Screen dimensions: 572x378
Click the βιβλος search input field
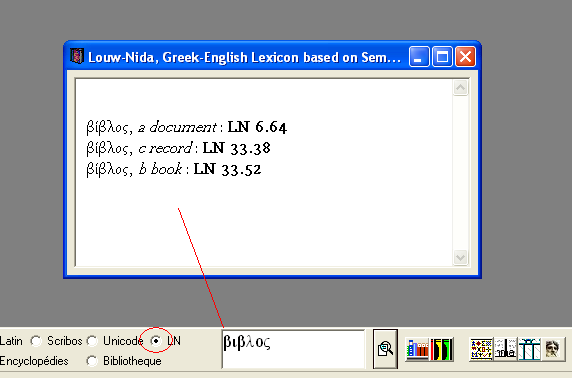[293, 349]
